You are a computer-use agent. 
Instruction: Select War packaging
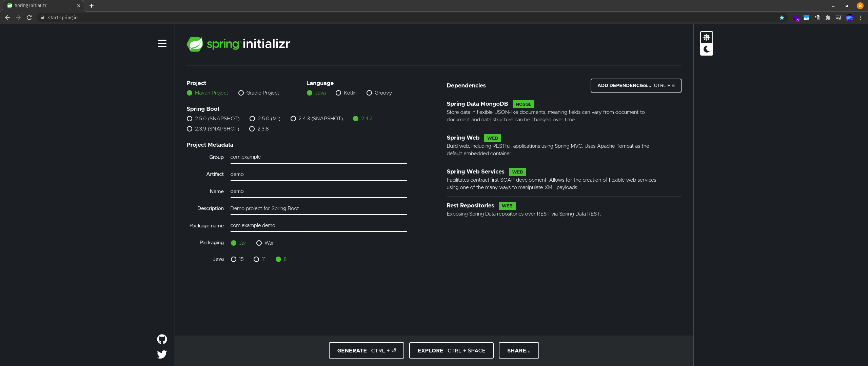[265, 243]
